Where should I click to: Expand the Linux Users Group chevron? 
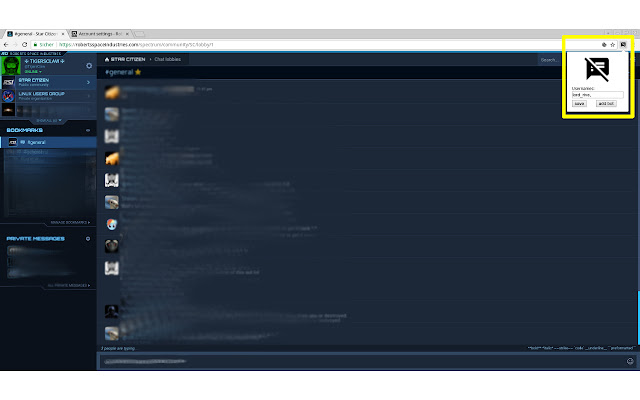pyautogui.click(x=89, y=96)
